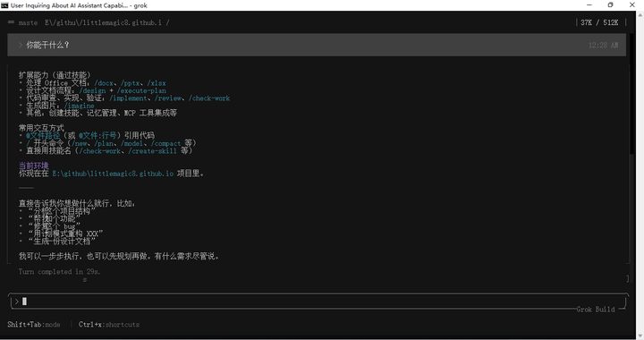This screenshot has width=644, height=340.
Task: Click /check-work in the 代码审查 line
Action: point(209,98)
